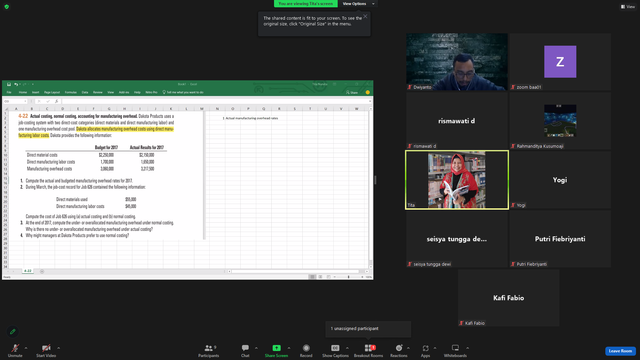Expand View Options dropdown
Screen dimensions: 640x360
click(358, 4)
